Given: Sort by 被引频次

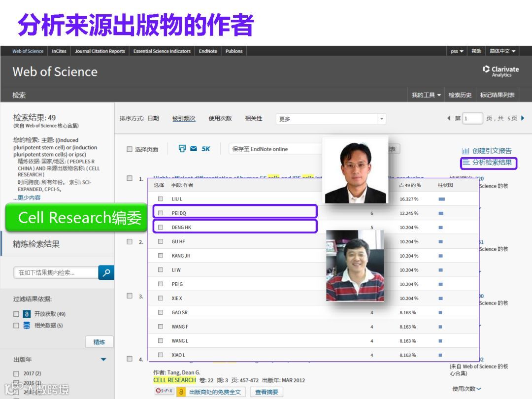Looking at the screenshot, I should tap(184, 118).
